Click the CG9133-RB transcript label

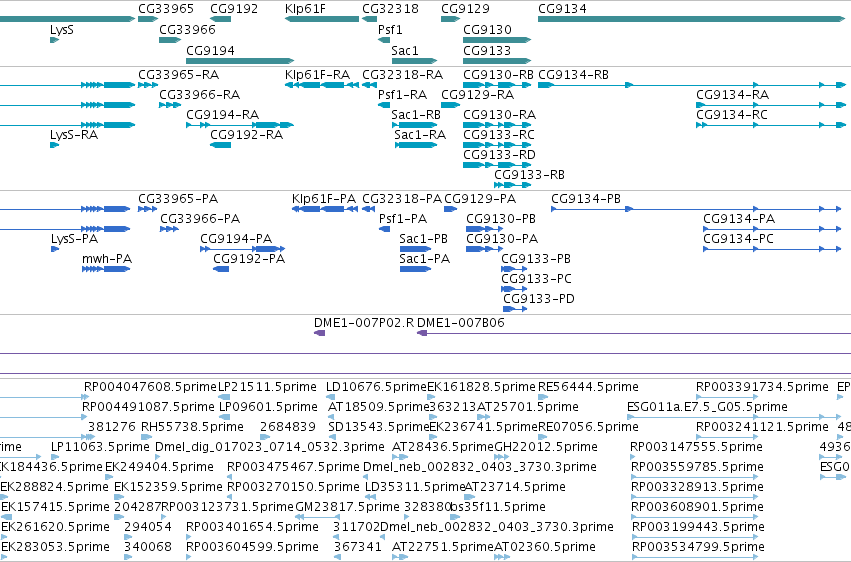(x=529, y=175)
